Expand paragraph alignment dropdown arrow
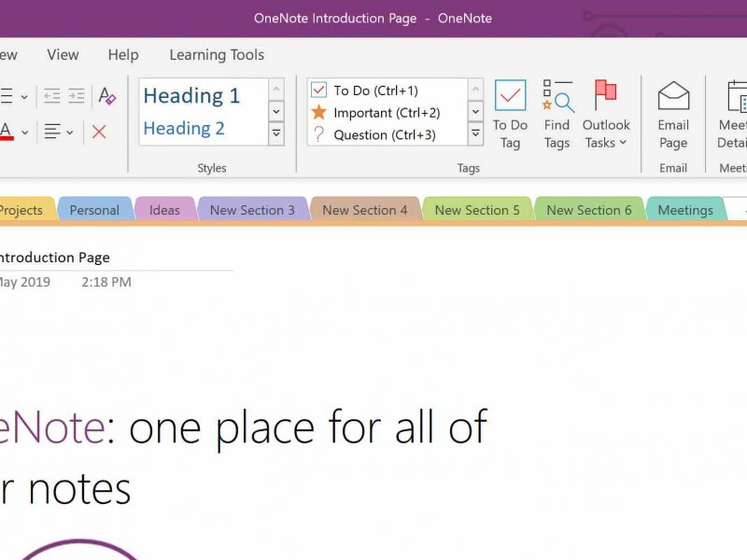747x560 pixels. (x=69, y=132)
